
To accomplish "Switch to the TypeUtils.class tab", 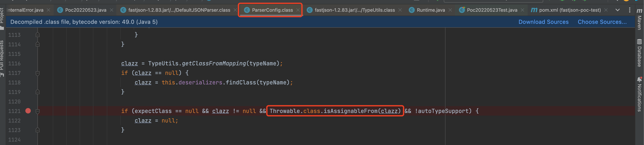I will pyautogui.click(x=354, y=10).
